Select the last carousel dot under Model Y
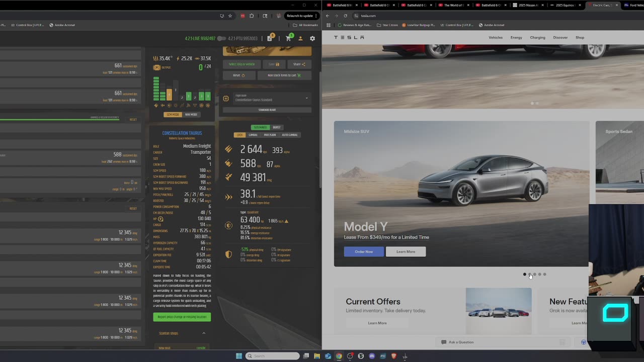 (544, 275)
